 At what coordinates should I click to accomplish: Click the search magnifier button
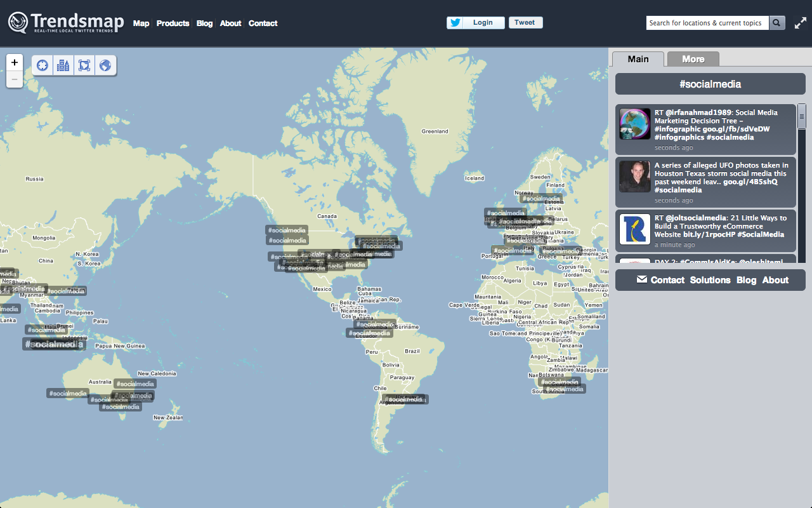[x=777, y=23]
